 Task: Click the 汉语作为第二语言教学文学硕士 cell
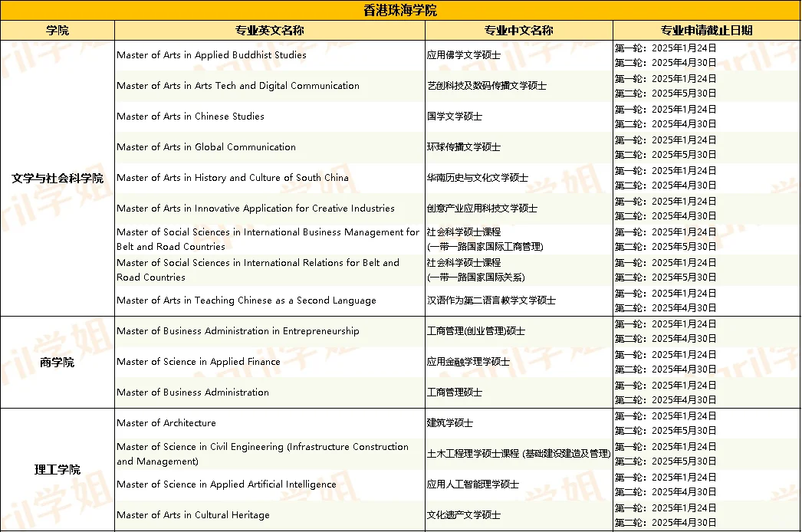click(518, 300)
